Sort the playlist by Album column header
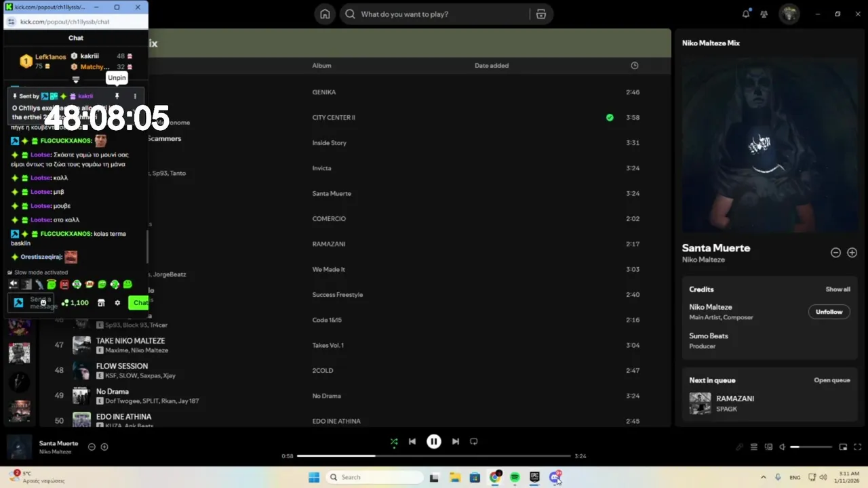 [321, 66]
